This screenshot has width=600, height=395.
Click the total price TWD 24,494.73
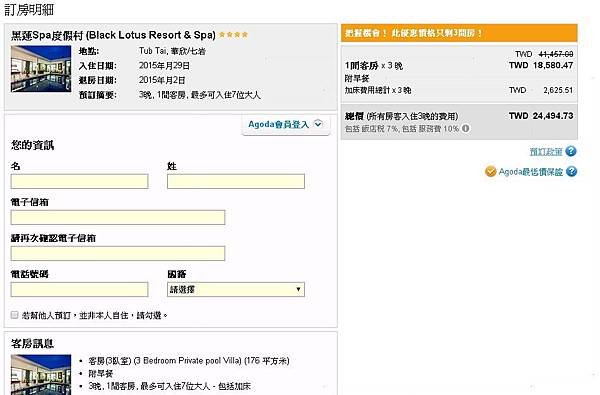click(x=541, y=116)
